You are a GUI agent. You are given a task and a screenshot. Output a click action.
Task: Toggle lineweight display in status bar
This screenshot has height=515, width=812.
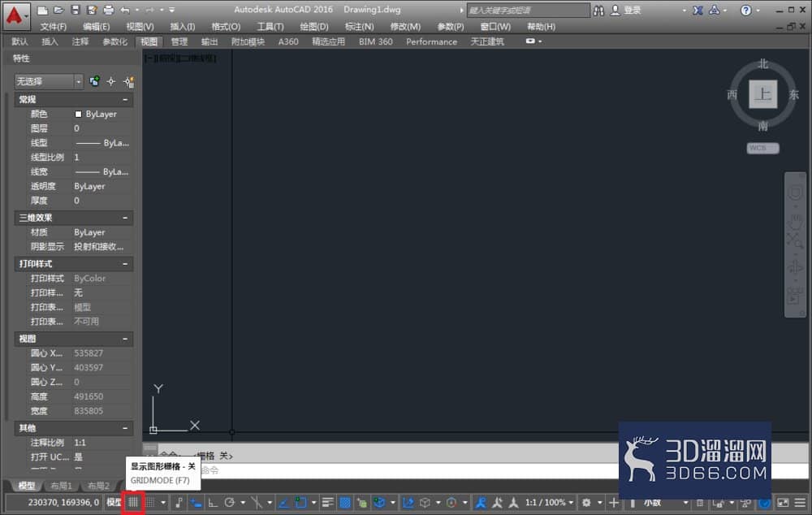pyautogui.click(x=328, y=503)
